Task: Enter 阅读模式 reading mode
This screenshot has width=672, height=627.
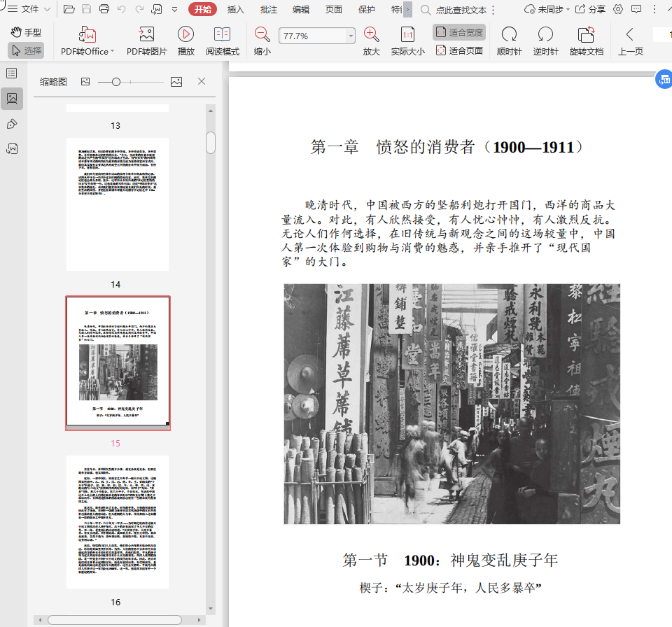Action: pyautogui.click(x=222, y=35)
